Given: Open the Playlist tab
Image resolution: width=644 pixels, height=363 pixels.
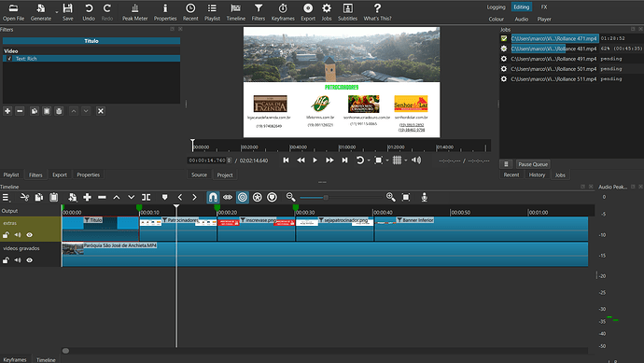Looking at the screenshot, I should click(x=11, y=175).
